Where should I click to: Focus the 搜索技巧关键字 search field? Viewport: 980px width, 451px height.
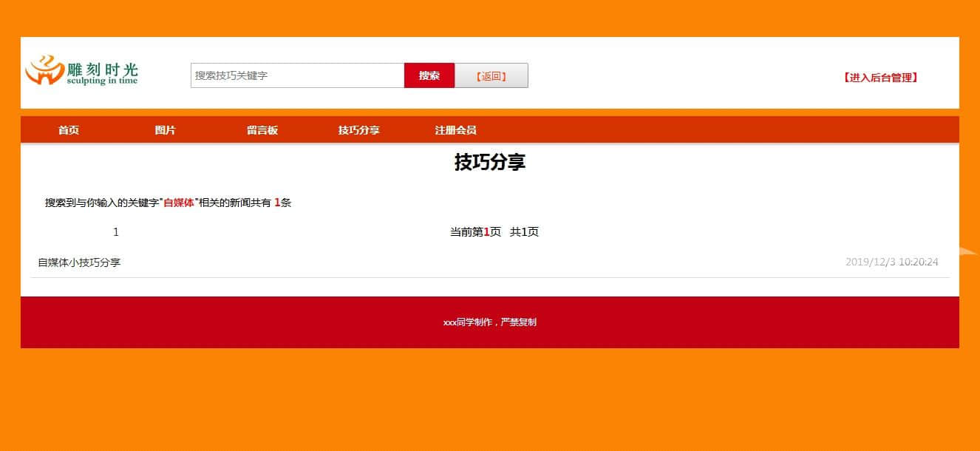click(x=297, y=75)
